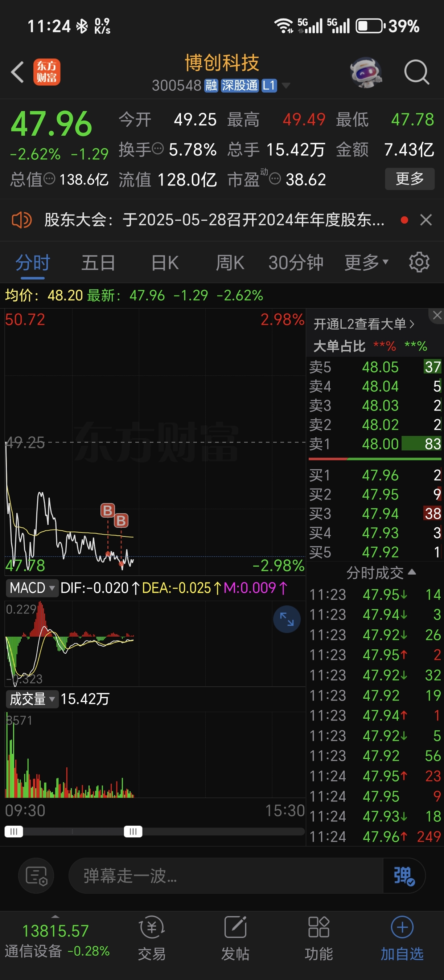Grab the left time-range slider handle
Screen dimensions: 444x980
coord(14,832)
